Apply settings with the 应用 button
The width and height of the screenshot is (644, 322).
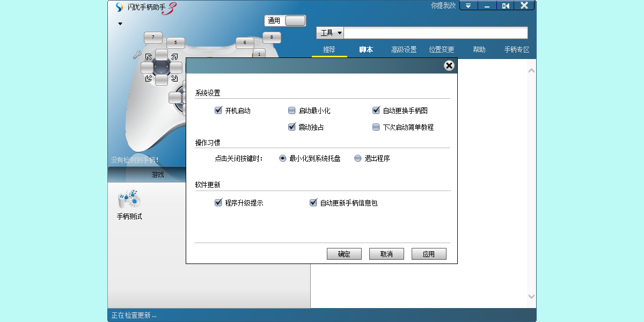point(428,253)
